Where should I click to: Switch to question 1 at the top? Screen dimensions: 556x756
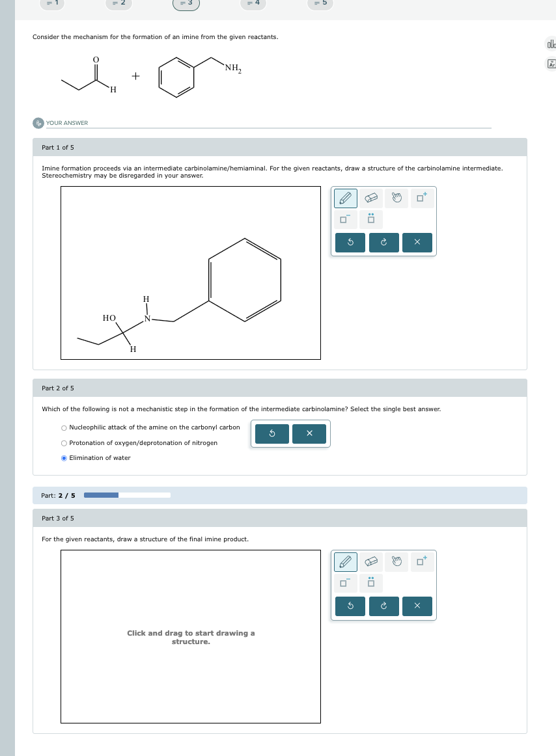coord(52,3)
